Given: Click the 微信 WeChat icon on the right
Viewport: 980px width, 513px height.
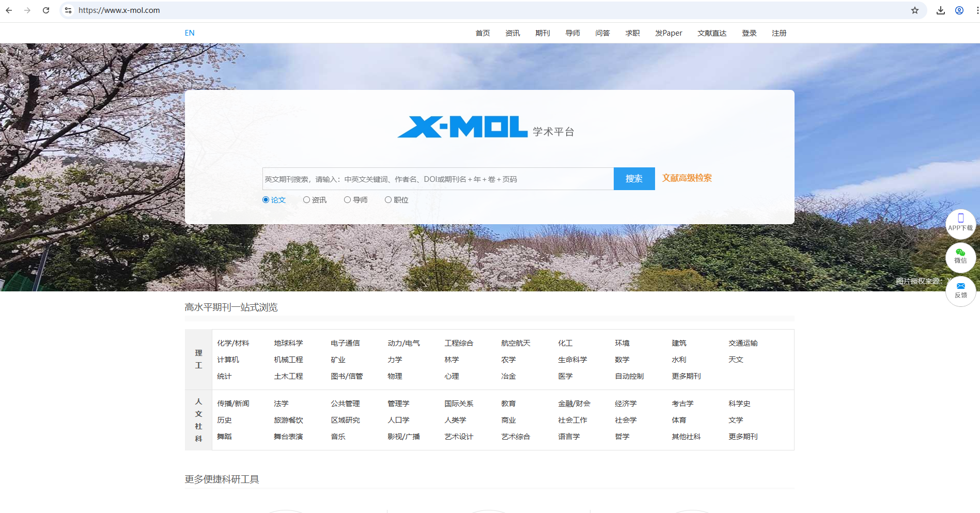Looking at the screenshot, I should (960, 257).
